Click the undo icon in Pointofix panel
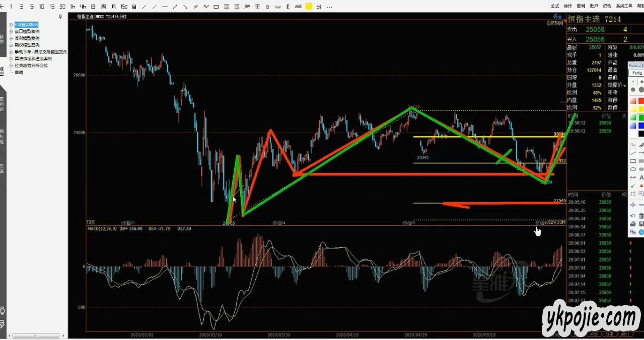 [x=633, y=216]
